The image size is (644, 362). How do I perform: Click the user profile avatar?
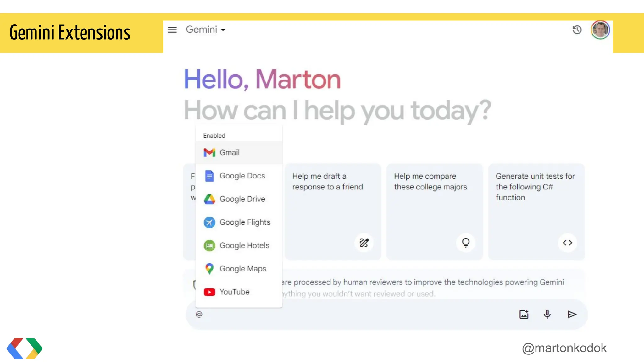coord(600,30)
